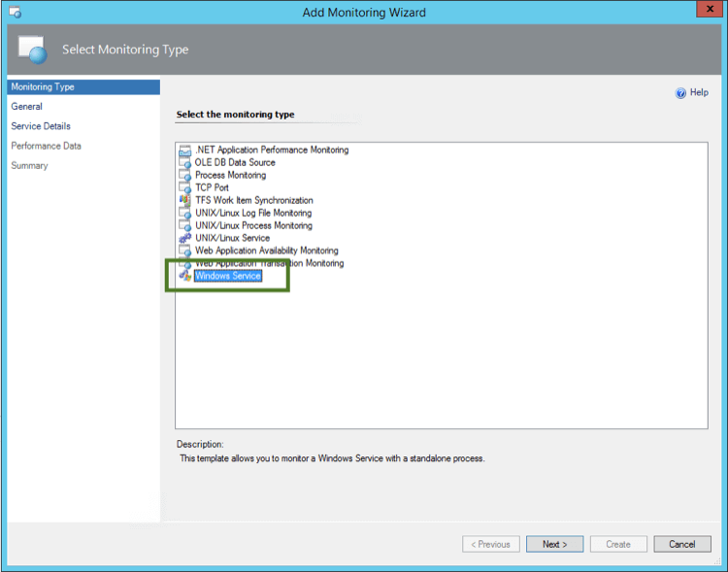
Task: Click the blue Help question mark icon
Action: pyautogui.click(x=680, y=93)
